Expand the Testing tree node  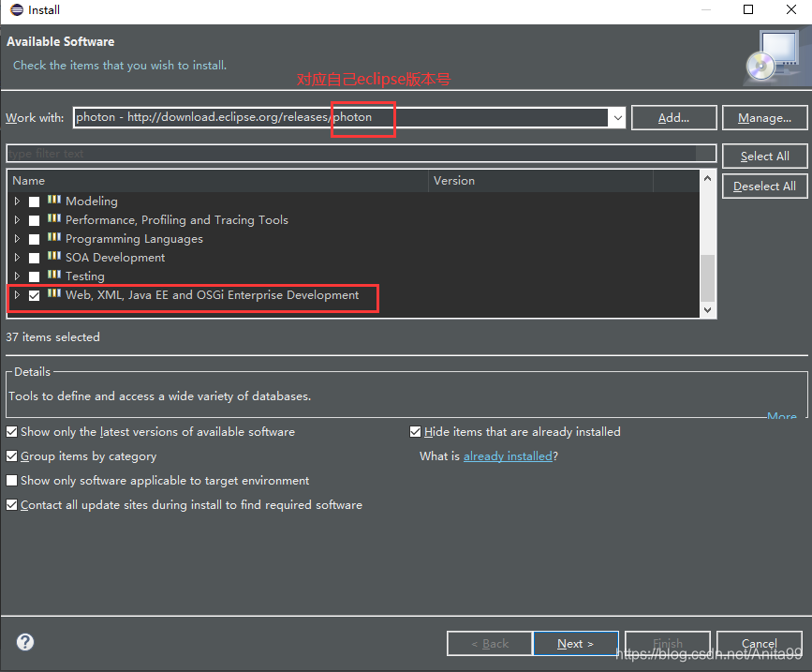[17, 276]
